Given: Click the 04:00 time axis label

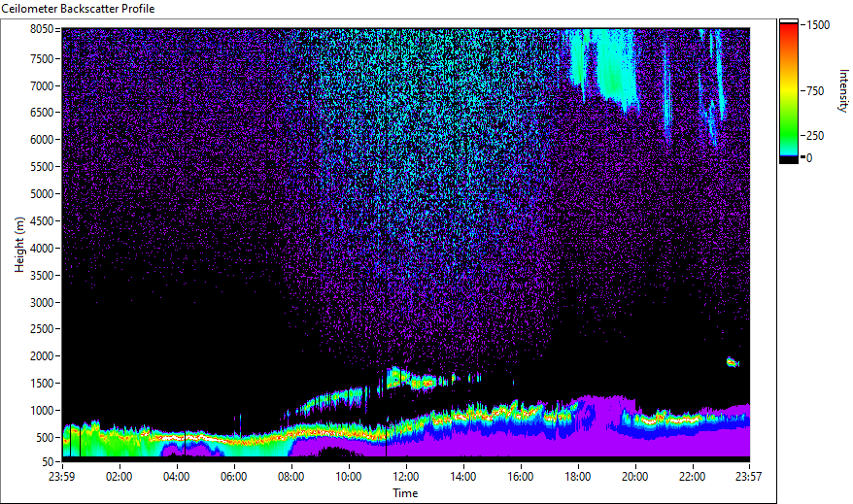Looking at the screenshot, I should pos(176,477).
